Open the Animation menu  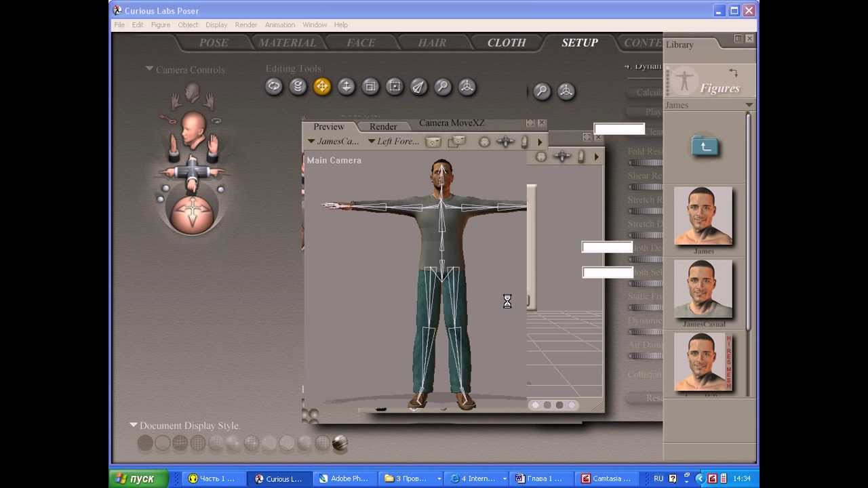280,25
